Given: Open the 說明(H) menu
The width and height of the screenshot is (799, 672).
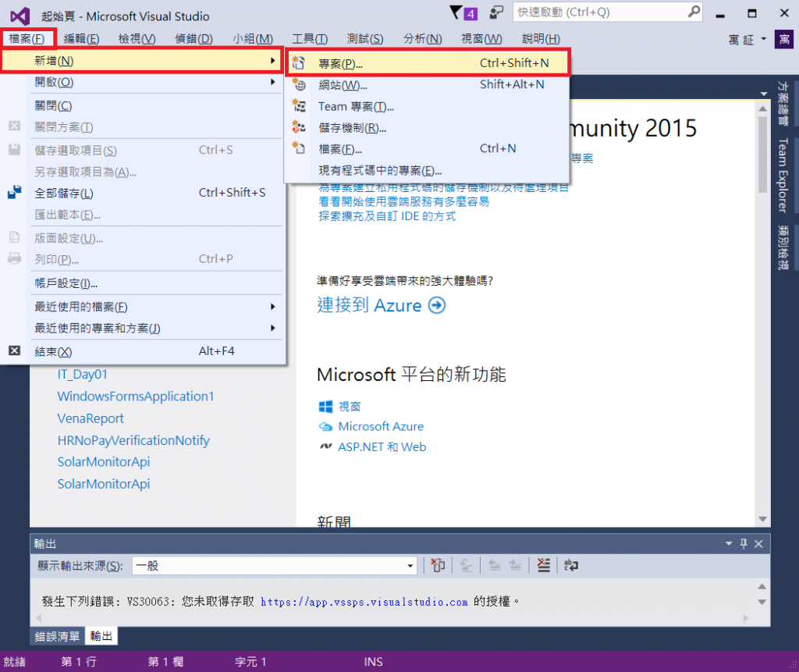Looking at the screenshot, I should point(542,39).
